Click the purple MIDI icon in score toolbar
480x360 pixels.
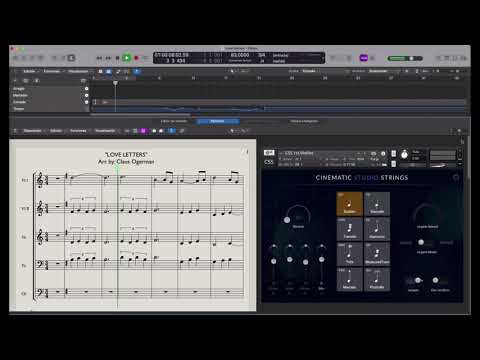pyautogui.click(x=143, y=131)
